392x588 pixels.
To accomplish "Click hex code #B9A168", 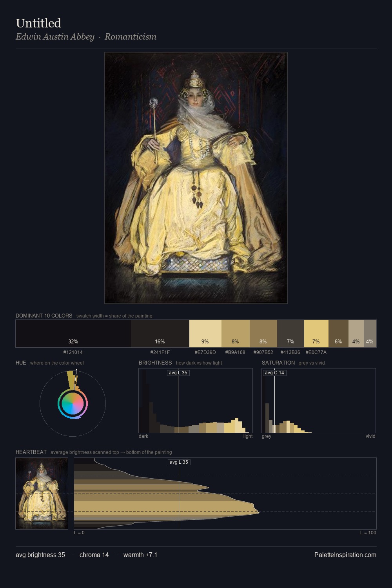I will (x=235, y=352).
